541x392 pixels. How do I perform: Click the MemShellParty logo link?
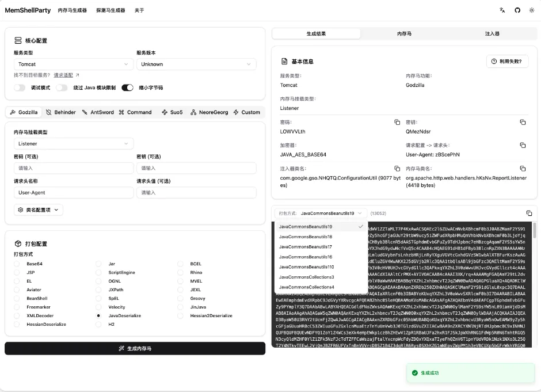[28, 10]
